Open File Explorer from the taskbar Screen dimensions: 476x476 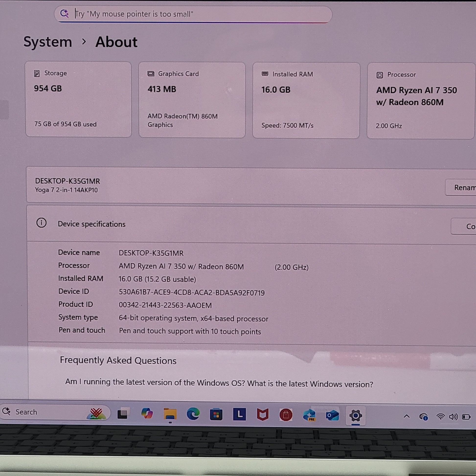point(170,414)
